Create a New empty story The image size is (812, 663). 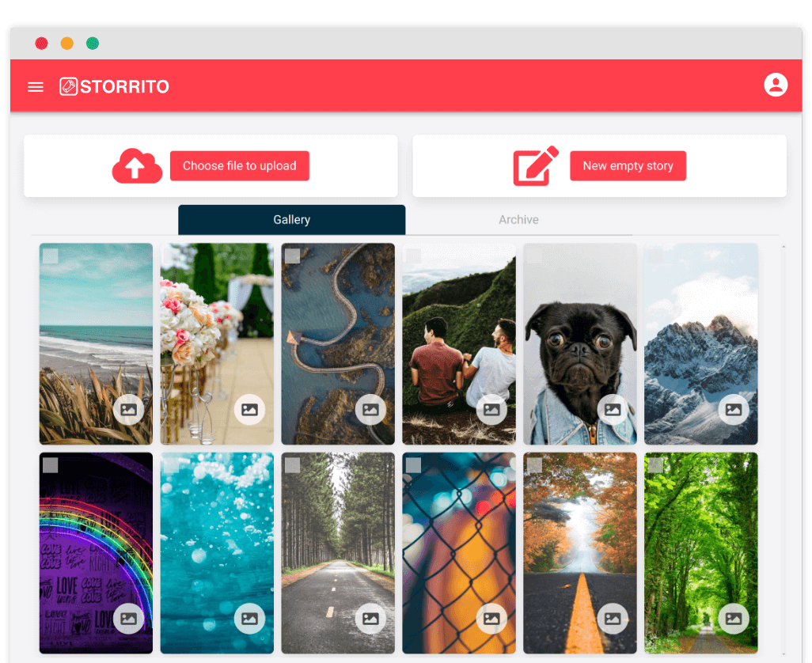point(628,165)
